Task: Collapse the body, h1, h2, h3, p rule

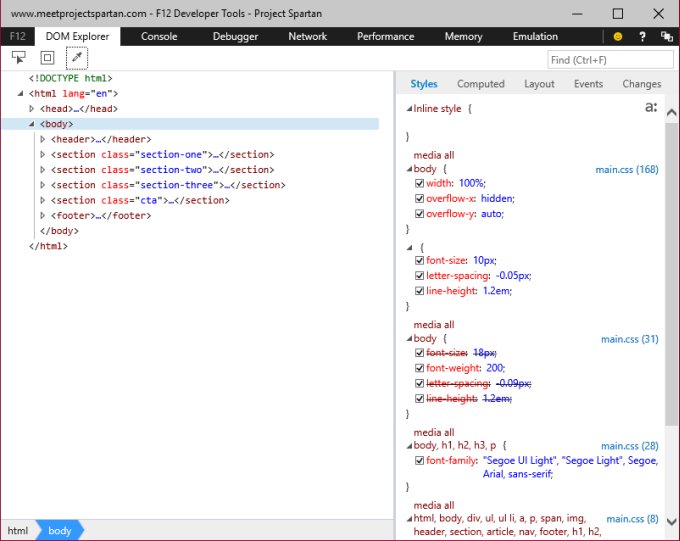Action: coord(409,446)
